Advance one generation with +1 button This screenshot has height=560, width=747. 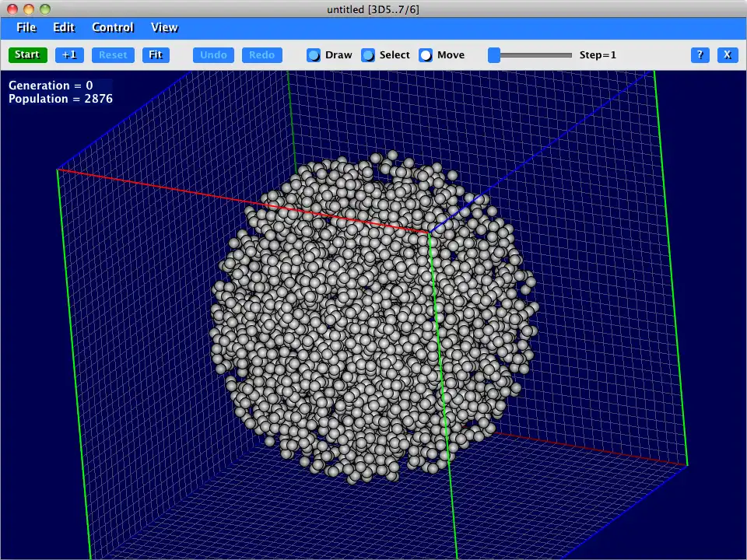(x=70, y=54)
